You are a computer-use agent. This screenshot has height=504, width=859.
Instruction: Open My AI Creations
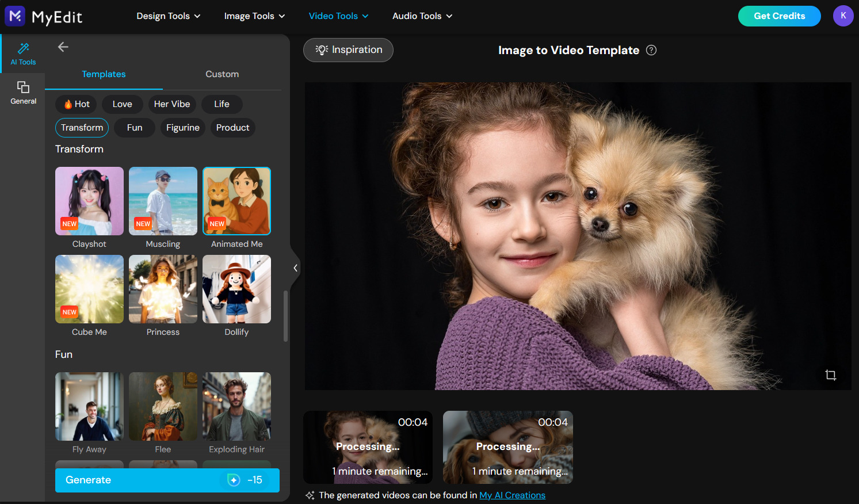(x=512, y=495)
